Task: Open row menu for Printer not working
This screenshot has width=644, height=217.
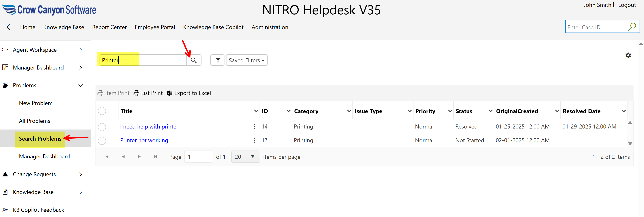Action: pos(254,140)
